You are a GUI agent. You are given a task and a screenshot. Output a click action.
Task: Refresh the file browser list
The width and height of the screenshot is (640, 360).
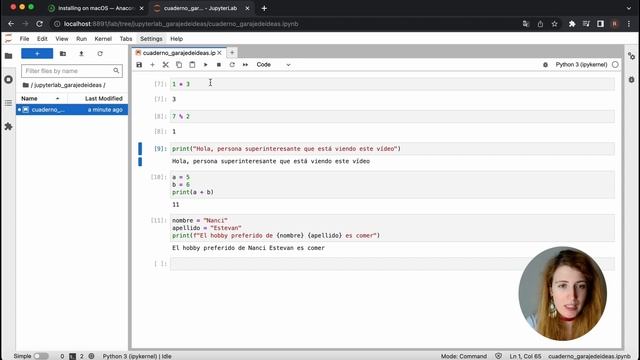100,53
